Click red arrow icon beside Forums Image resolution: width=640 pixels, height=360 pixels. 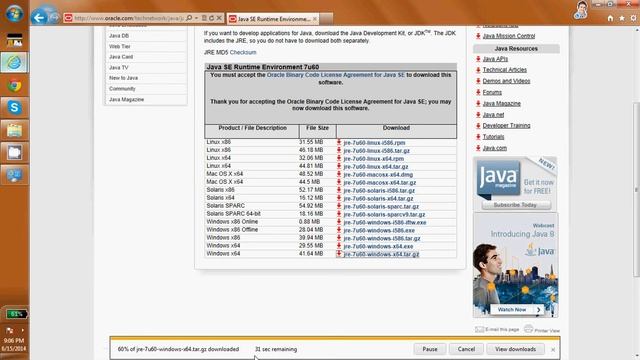coord(478,93)
